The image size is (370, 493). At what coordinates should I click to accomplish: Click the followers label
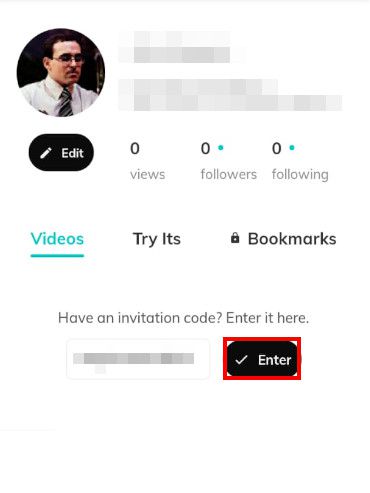pyautogui.click(x=229, y=174)
